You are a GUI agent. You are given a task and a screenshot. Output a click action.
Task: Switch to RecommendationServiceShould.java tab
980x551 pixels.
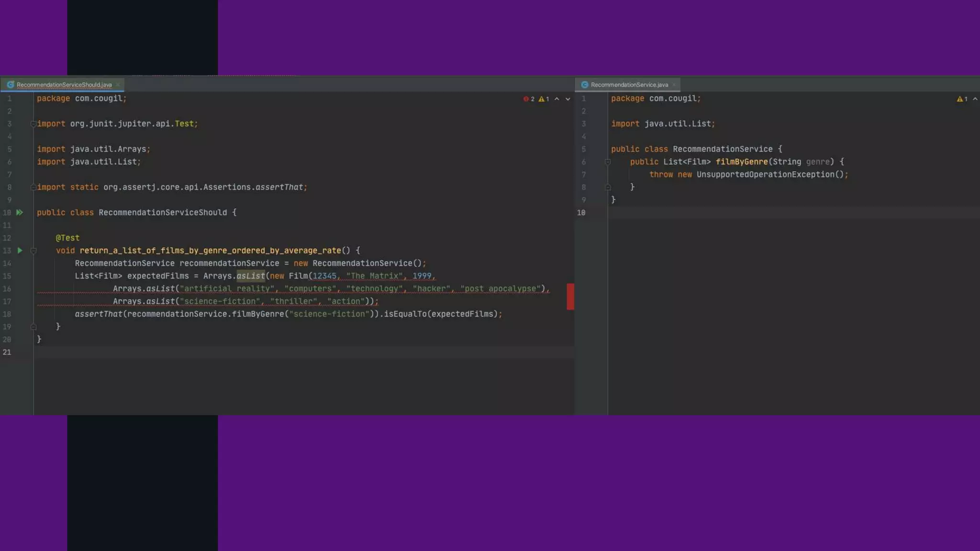tap(64, 85)
